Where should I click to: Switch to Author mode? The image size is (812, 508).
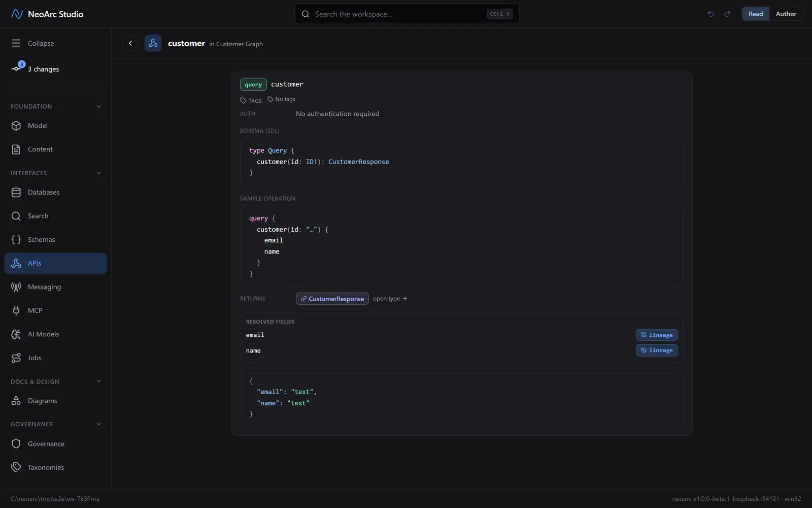(x=786, y=14)
